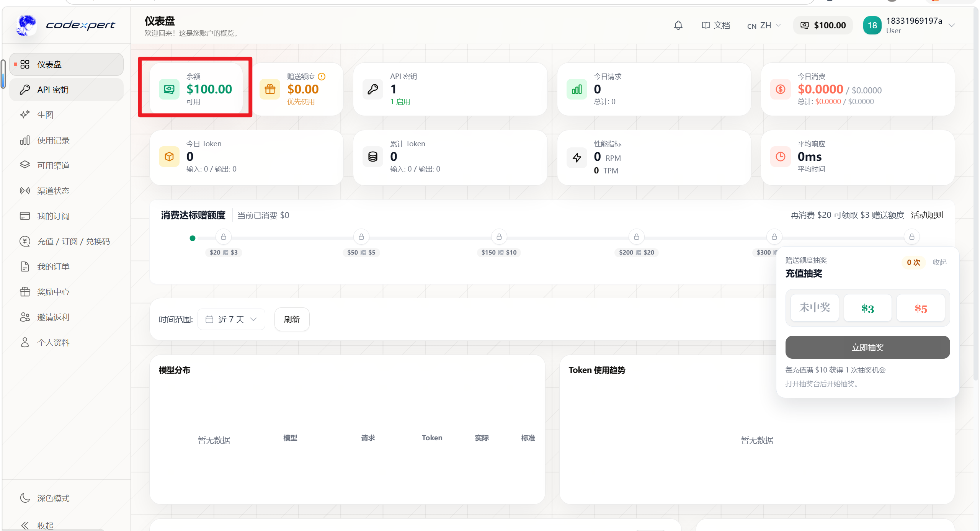Click the sidebar vertical scrollbar
The width and height of the screenshot is (980, 531).
[3, 74]
